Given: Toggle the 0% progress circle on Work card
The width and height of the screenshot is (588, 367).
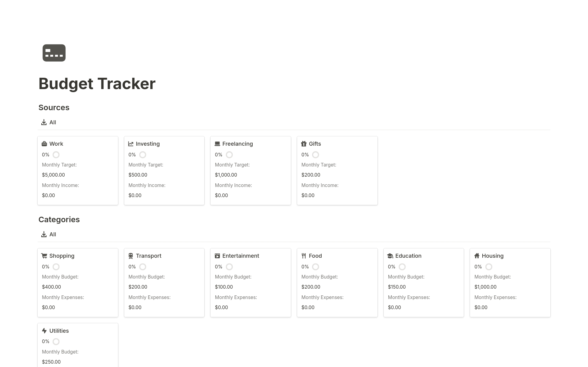Looking at the screenshot, I should point(56,155).
